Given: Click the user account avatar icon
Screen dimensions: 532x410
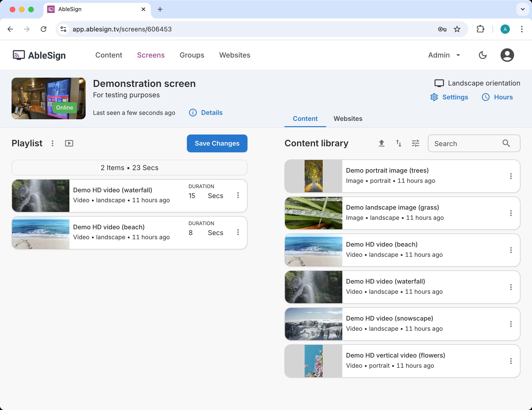Looking at the screenshot, I should tap(507, 55).
